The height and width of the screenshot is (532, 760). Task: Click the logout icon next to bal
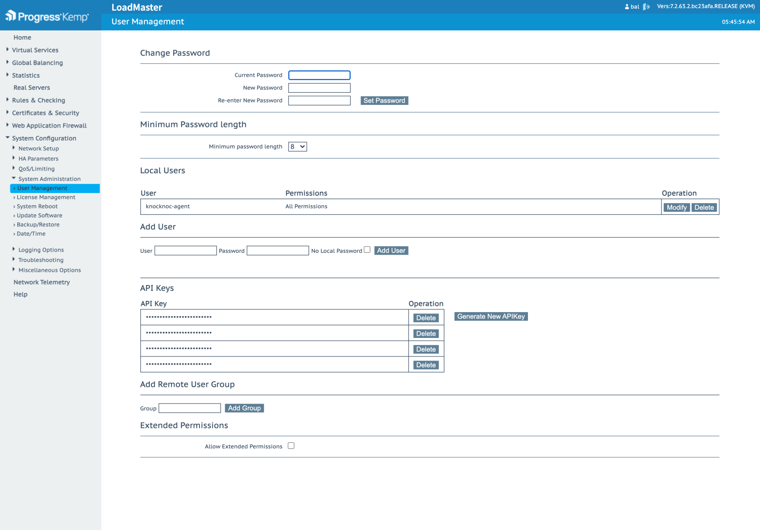646,7
